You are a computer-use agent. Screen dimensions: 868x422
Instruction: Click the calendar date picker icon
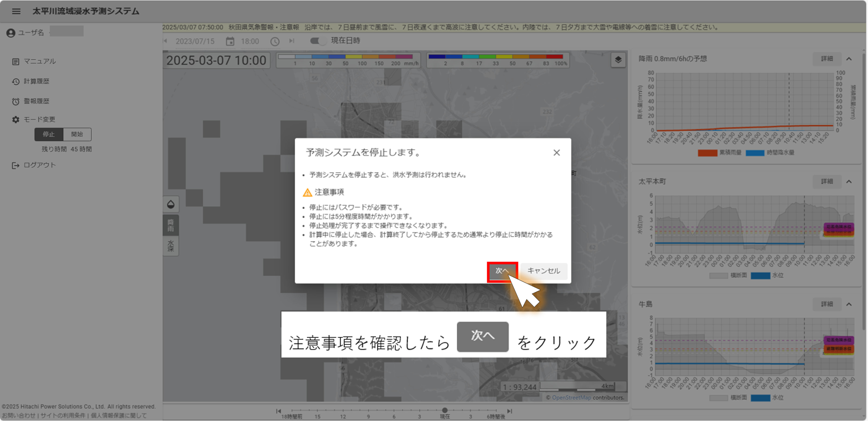(x=230, y=42)
